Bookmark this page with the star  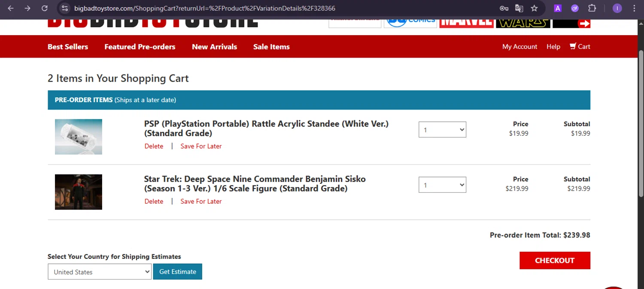click(x=534, y=8)
